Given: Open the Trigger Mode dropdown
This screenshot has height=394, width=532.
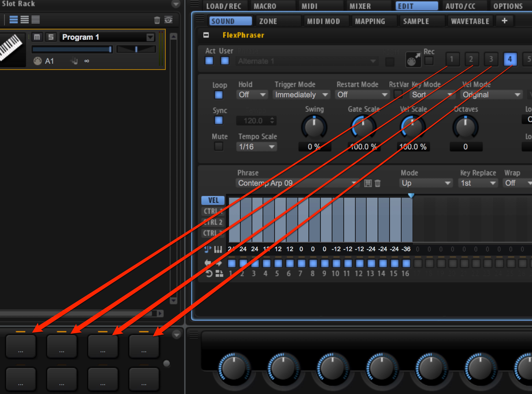Looking at the screenshot, I should 301,95.
